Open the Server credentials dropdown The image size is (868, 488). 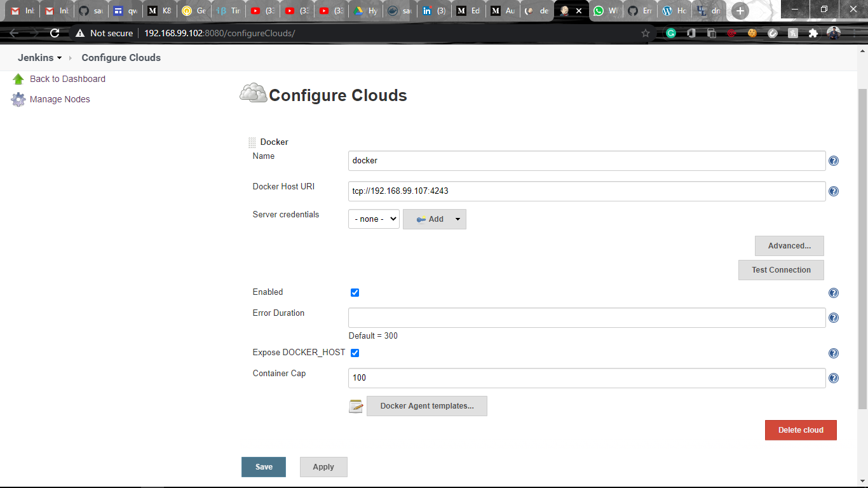[374, 219]
